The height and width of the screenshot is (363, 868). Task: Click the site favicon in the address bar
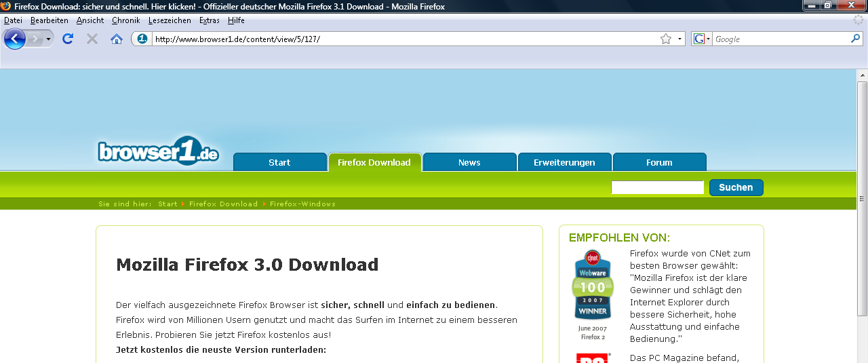(142, 39)
